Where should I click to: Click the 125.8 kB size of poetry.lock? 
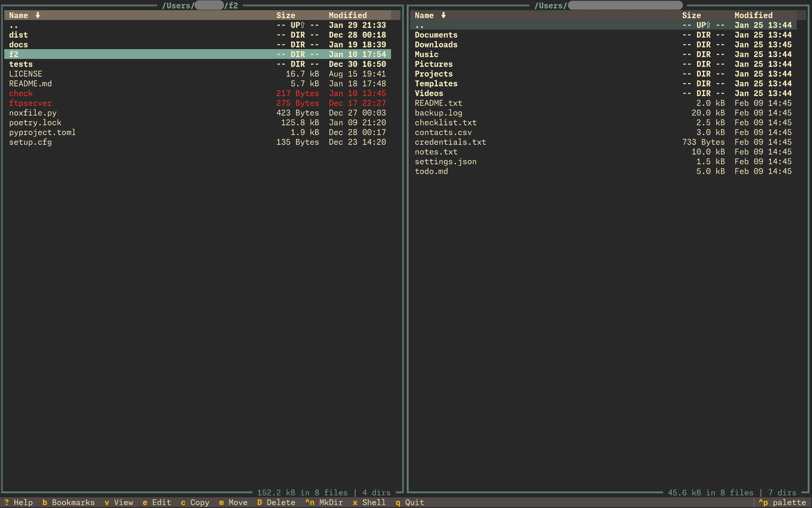pyautogui.click(x=300, y=122)
